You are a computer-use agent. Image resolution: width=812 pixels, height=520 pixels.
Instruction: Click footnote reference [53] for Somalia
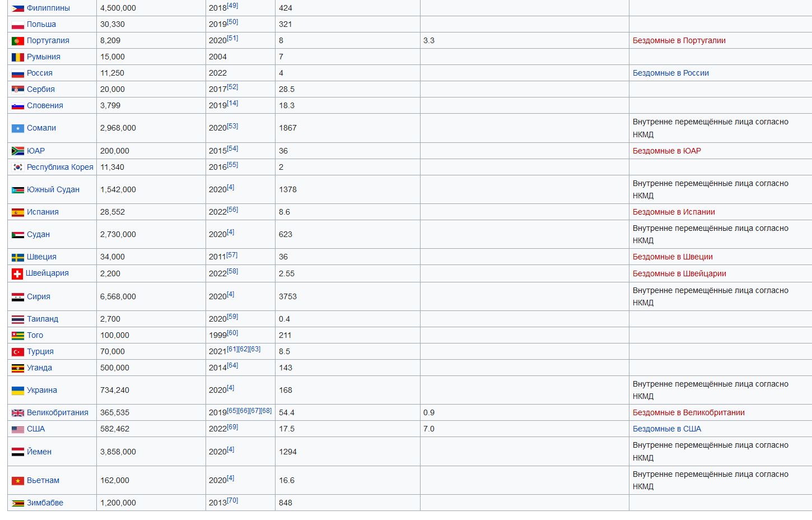232,126
